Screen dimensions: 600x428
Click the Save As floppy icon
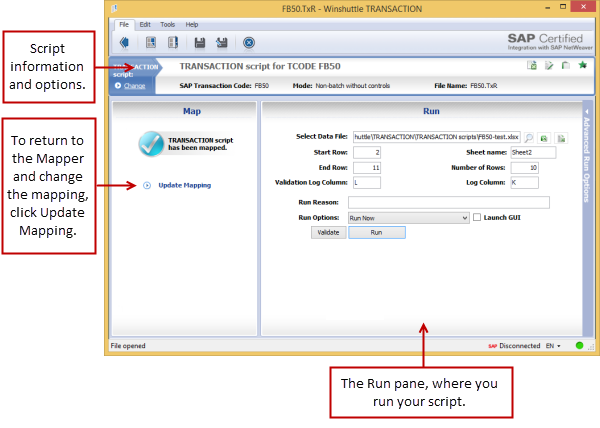click(222, 42)
